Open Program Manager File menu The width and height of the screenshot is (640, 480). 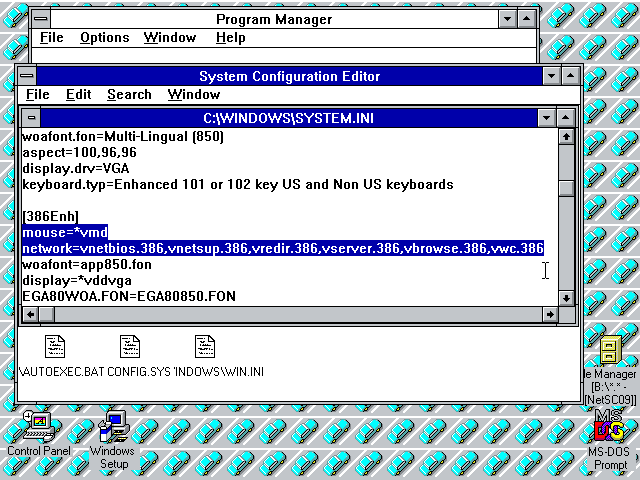pyautogui.click(x=51, y=38)
